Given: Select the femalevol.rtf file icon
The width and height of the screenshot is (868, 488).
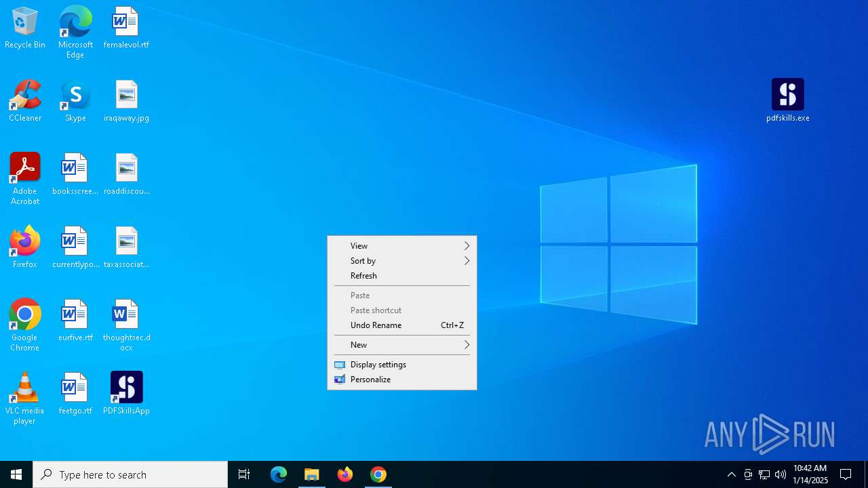Looking at the screenshot, I should point(126,28).
